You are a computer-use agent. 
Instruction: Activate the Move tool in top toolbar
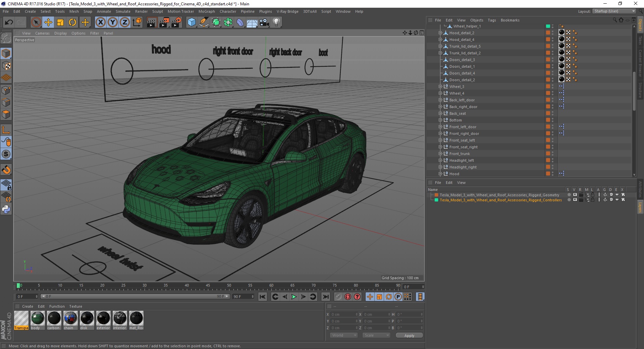coord(48,22)
